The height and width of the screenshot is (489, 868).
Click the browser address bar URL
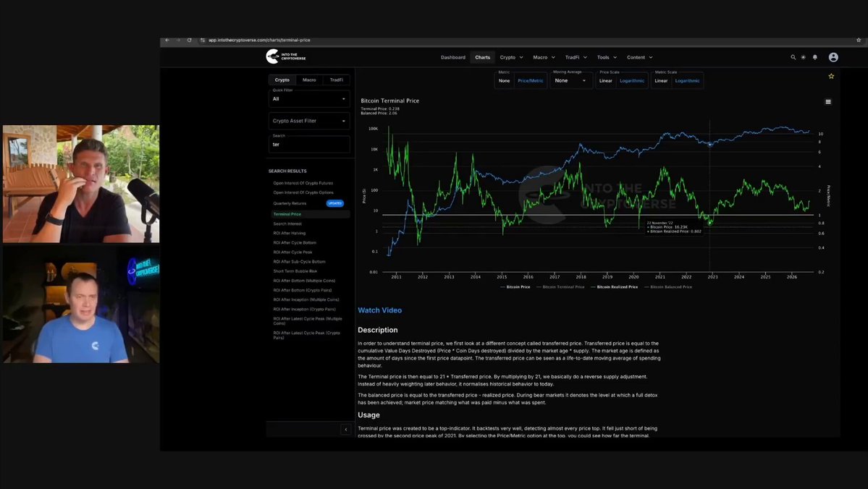(259, 40)
